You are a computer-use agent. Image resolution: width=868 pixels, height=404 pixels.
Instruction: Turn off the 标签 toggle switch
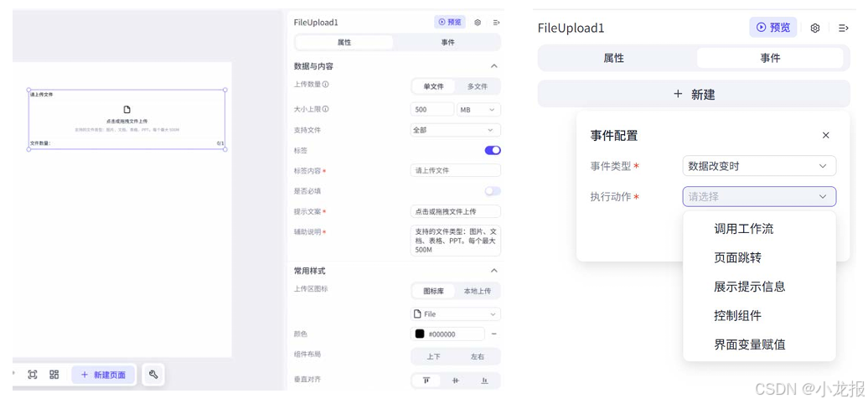point(493,150)
